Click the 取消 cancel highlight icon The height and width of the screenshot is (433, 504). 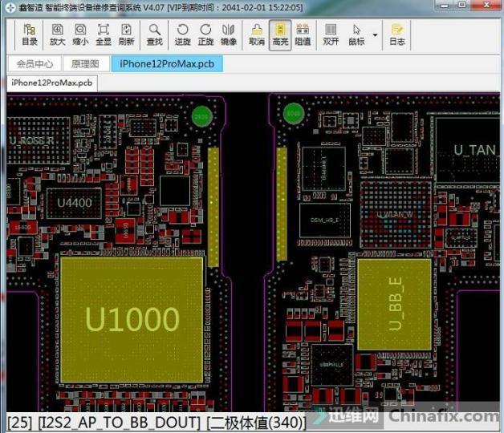257,34
